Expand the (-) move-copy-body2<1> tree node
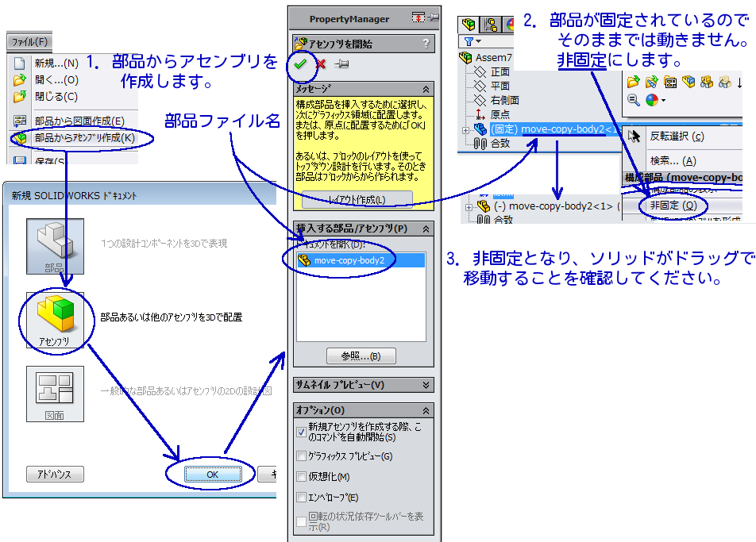This screenshot has width=756, height=542. pos(469,207)
